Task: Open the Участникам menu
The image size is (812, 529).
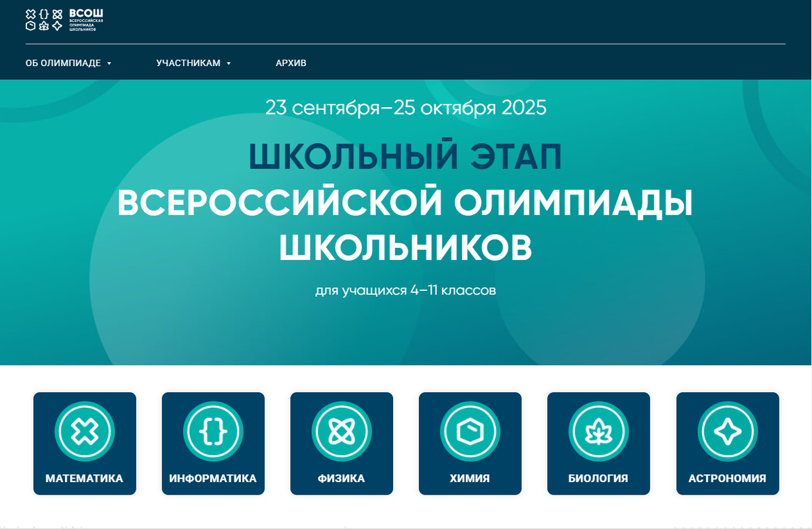Action: coord(188,63)
